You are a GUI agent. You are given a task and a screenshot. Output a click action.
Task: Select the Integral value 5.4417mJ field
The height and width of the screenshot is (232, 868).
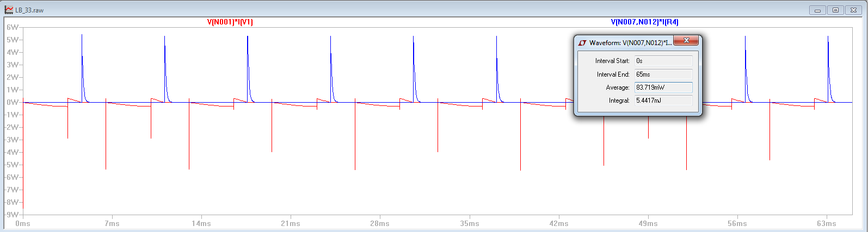(663, 101)
